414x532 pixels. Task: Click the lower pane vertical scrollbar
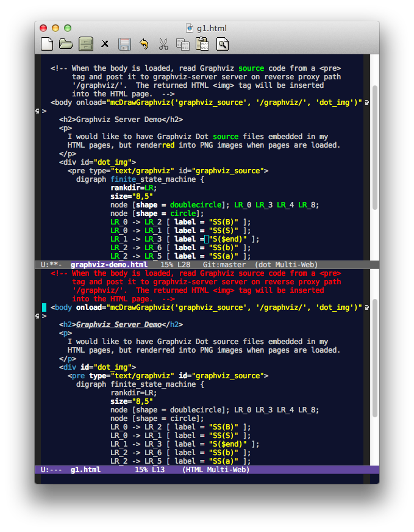click(374, 358)
